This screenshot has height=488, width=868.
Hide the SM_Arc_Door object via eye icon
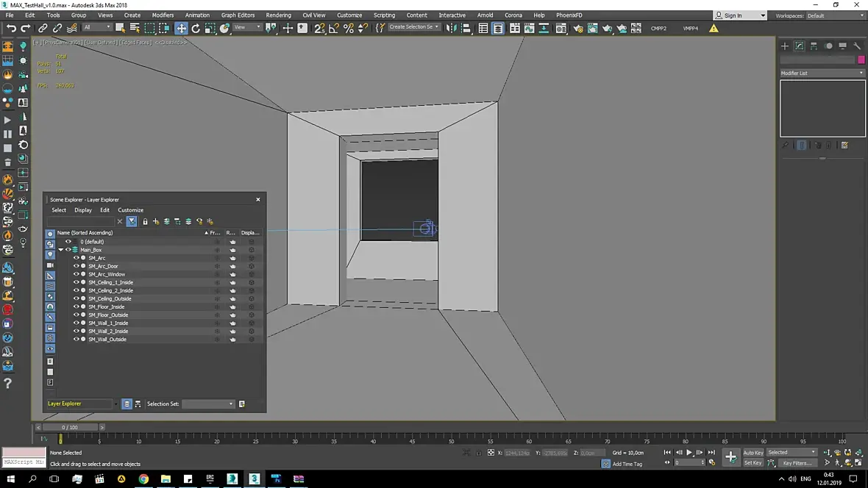tap(76, 266)
